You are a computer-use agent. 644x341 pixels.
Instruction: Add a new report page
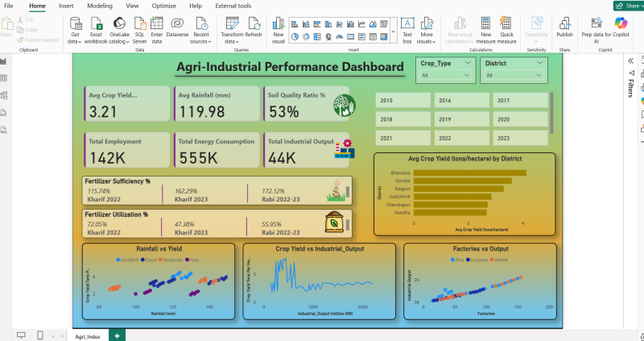pyautogui.click(x=117, y=335)
